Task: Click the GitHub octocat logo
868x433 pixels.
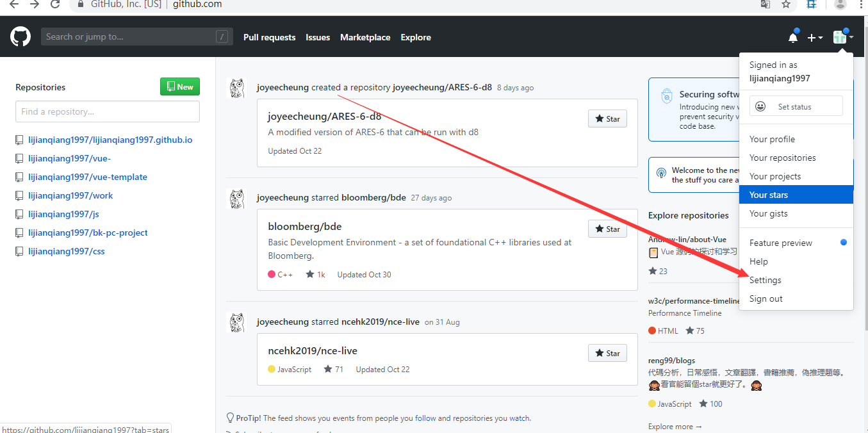Action: pyautogui.click(x=20, y=37)
